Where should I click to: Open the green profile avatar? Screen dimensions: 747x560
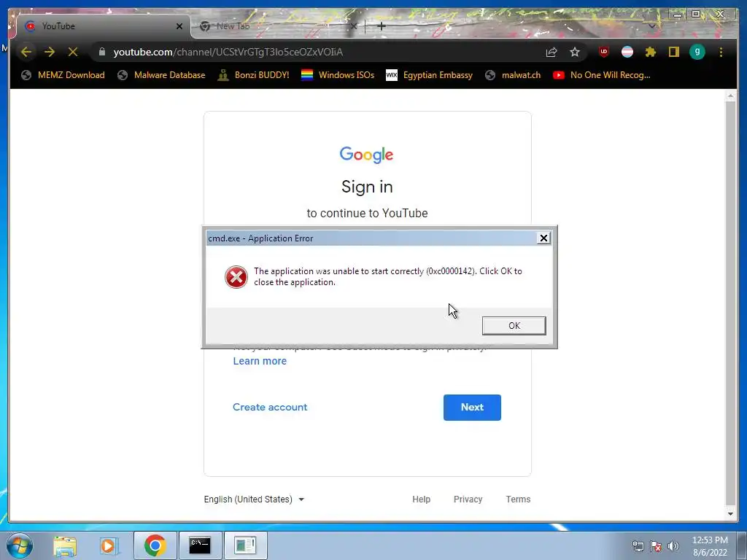(697, 52)
